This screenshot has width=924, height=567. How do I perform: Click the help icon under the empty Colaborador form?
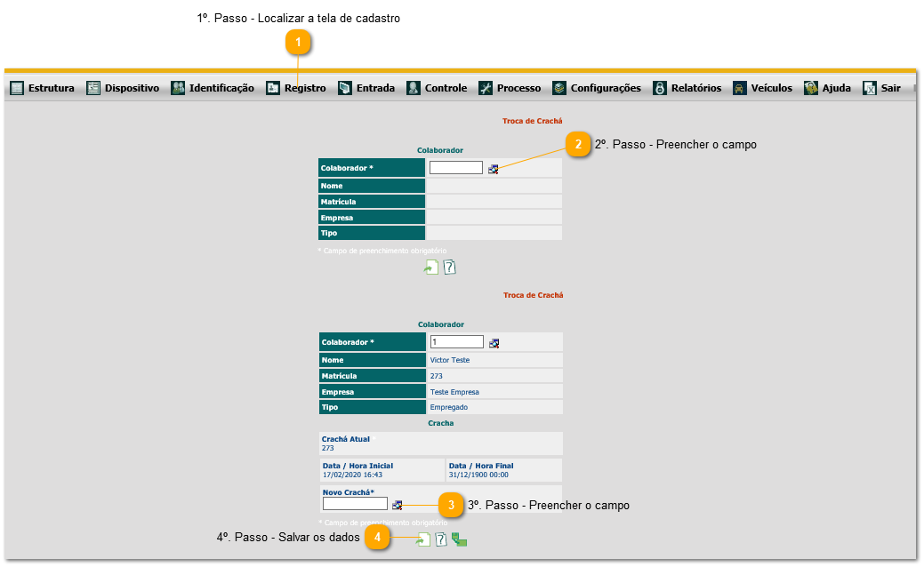[x=449, y=267]
